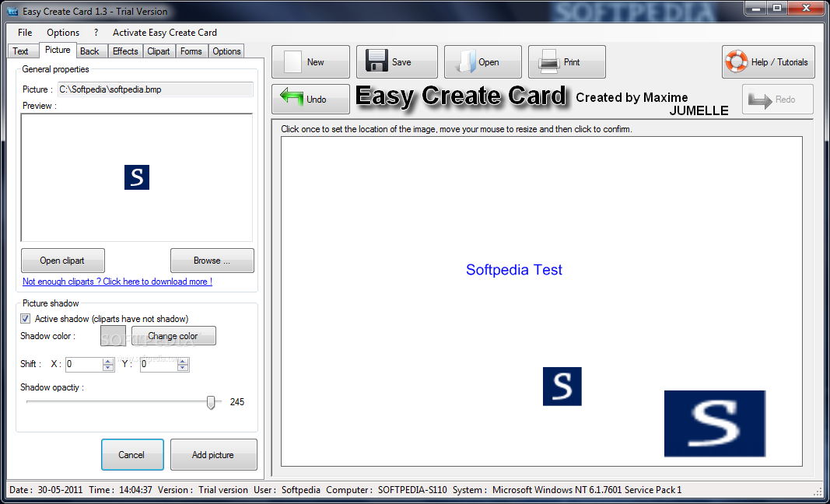This screenshot has width=830, height=504.
Task: Click the Softpedia Test text on canvas
Action: click(x=514, y=270)
